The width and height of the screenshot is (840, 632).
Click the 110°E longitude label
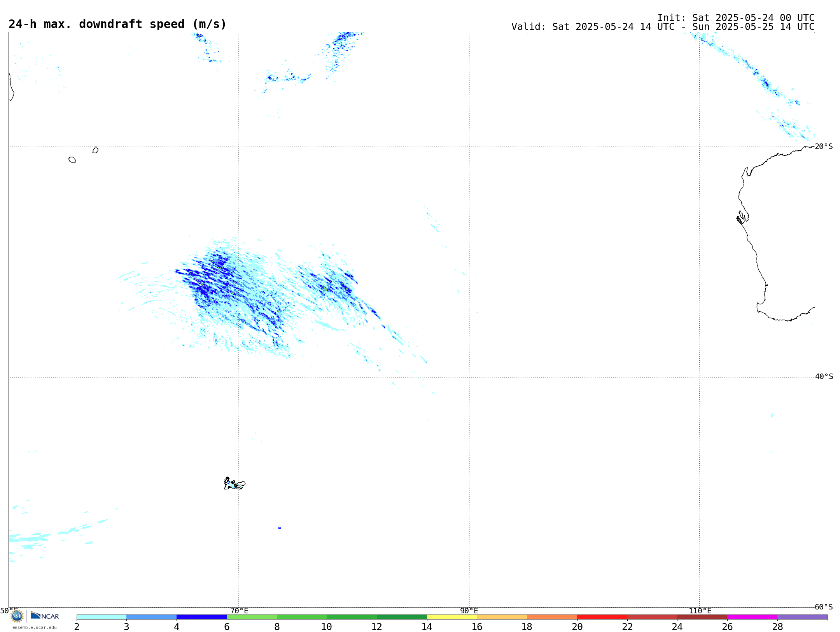(x=700, y=611)
